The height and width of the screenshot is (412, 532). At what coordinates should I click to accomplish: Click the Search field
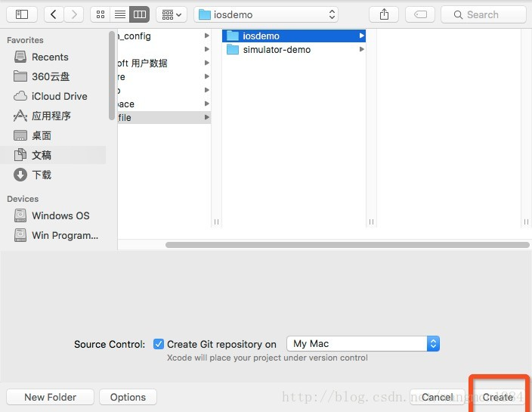tap(484, 14)
